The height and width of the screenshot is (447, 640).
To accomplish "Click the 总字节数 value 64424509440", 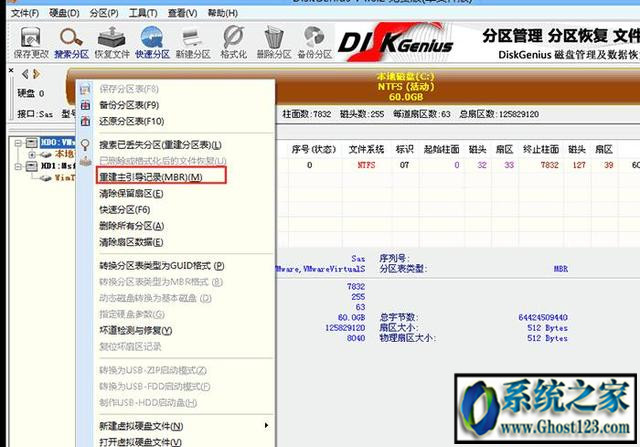I will 543,318.
